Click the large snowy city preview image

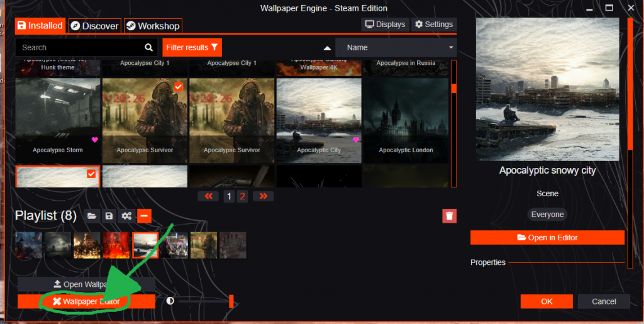tap(548, 89)
